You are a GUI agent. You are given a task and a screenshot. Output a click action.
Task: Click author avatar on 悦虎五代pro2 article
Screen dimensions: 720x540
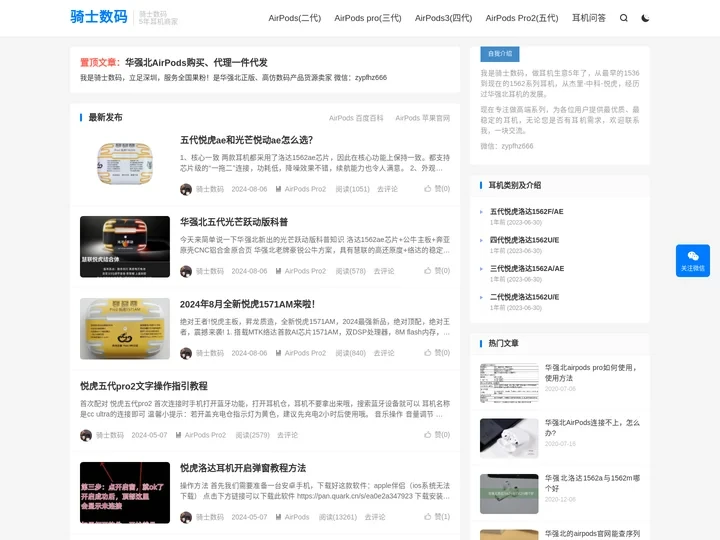(85, 435)
